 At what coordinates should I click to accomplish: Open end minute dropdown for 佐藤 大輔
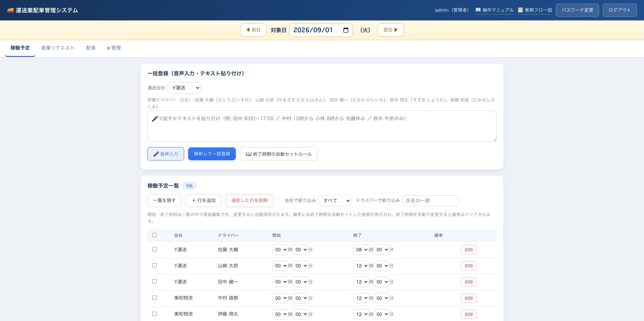point(381,250)
